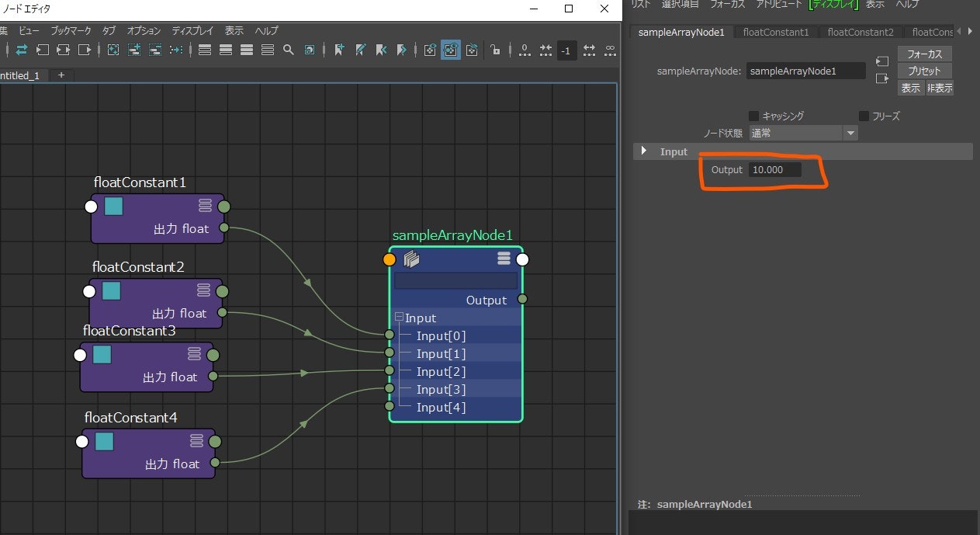Click sampleArrayNode1 node type icon
The width and height of the screenshot is (980, 535).
coord(411,259)
